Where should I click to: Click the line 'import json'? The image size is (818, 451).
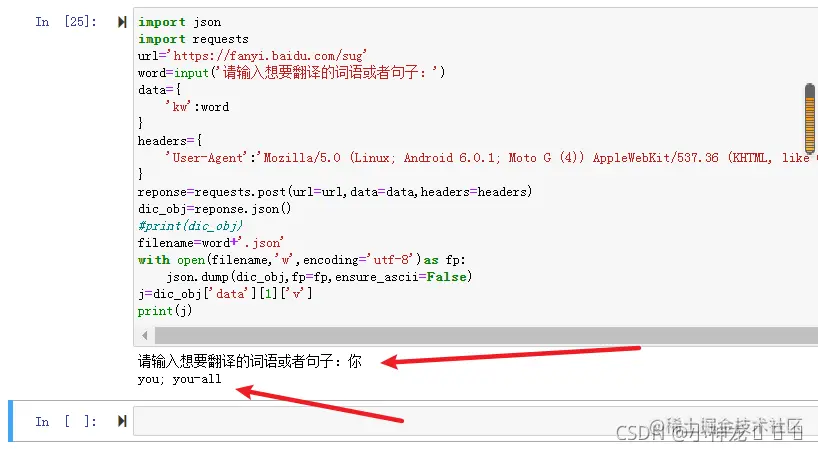(179, 22)
